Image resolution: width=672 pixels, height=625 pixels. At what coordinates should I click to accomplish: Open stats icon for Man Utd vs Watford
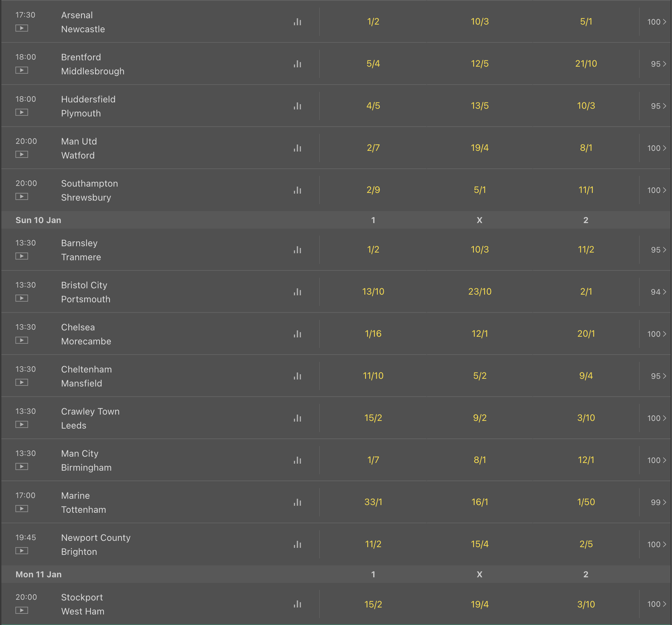(x=297, y=148)
